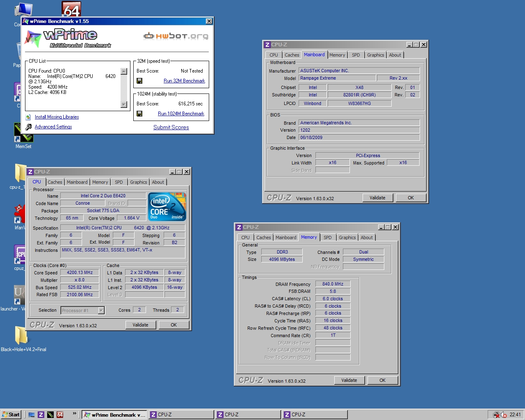Screen dimensions: 525x420
Task: Click the floppy save icon under 32M test
Action: (x=139, y=81)
